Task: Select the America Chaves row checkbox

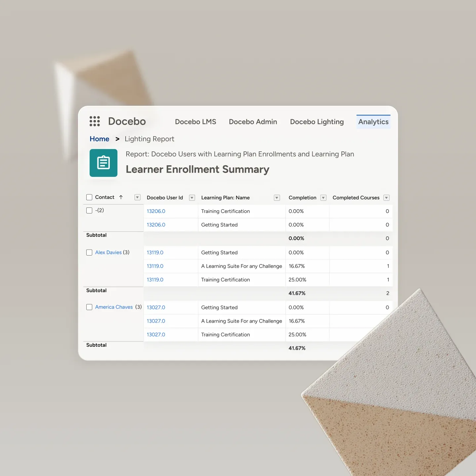Action: click(x=89, y=307)
